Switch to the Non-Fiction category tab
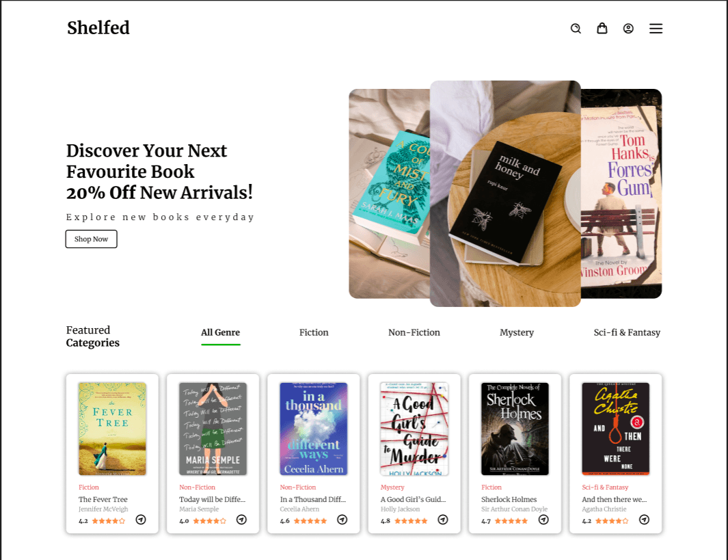This screenshot has height=560, width=728. point(414,333)
